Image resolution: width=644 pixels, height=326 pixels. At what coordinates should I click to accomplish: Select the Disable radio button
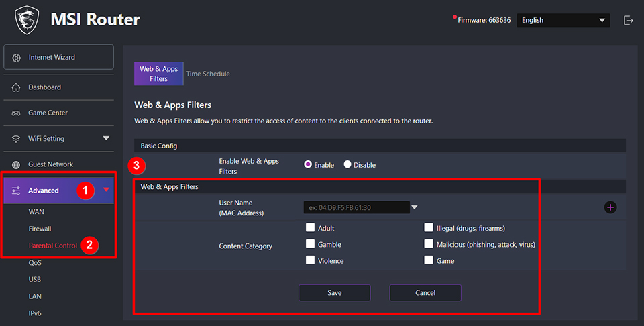(x=347, y=164)
